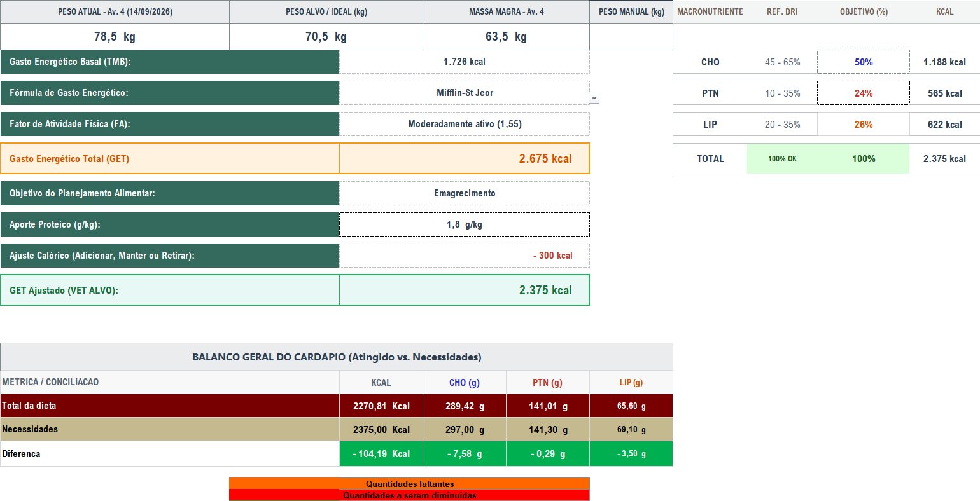This screenshot has width=980, height=501.
Task: Click the orange Quantidades faltantes legend bar
Action: point(409,484)
